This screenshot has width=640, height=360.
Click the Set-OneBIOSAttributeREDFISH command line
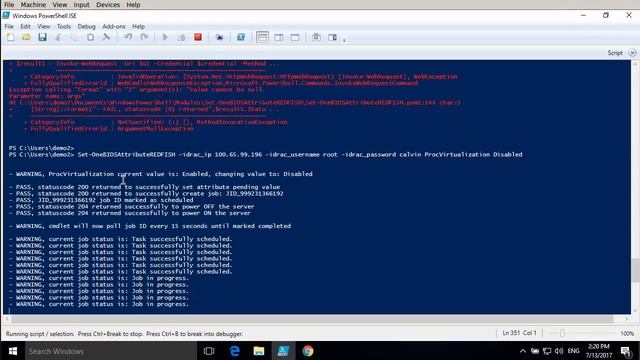[265, 155]
